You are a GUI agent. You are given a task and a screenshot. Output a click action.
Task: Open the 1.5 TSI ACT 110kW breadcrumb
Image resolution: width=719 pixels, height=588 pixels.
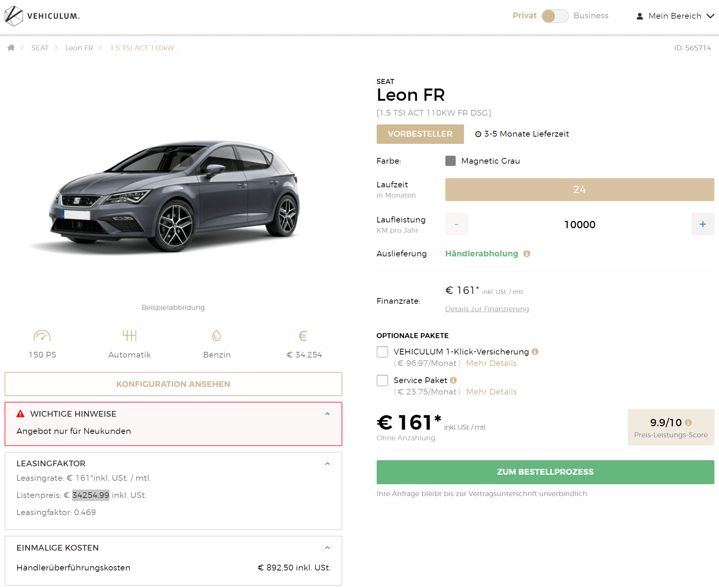(x=145, y=48)
